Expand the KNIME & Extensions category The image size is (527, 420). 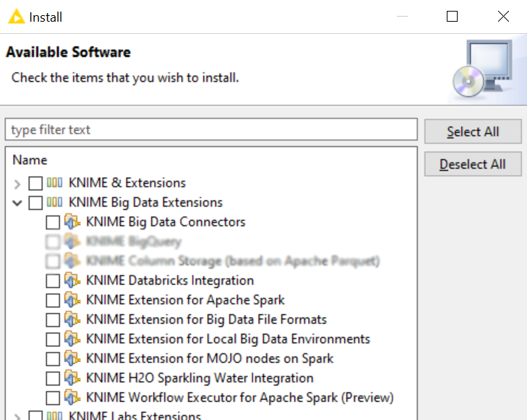click(17, 184)
